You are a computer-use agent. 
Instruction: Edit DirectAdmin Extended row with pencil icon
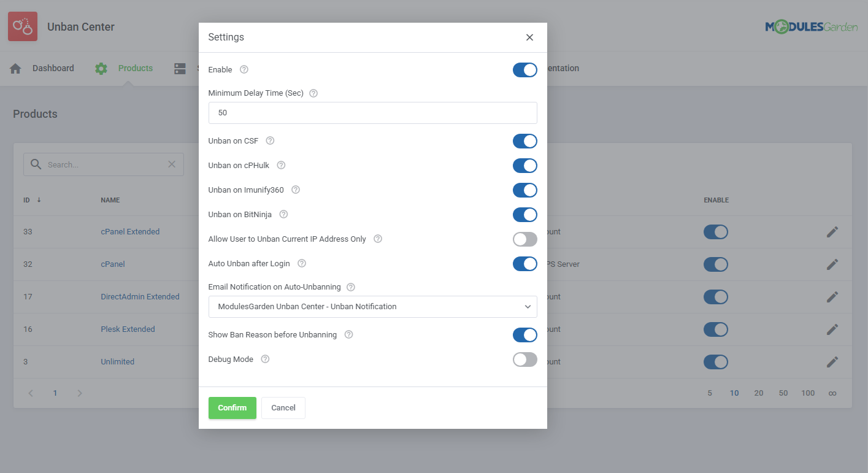pos(832,297)
